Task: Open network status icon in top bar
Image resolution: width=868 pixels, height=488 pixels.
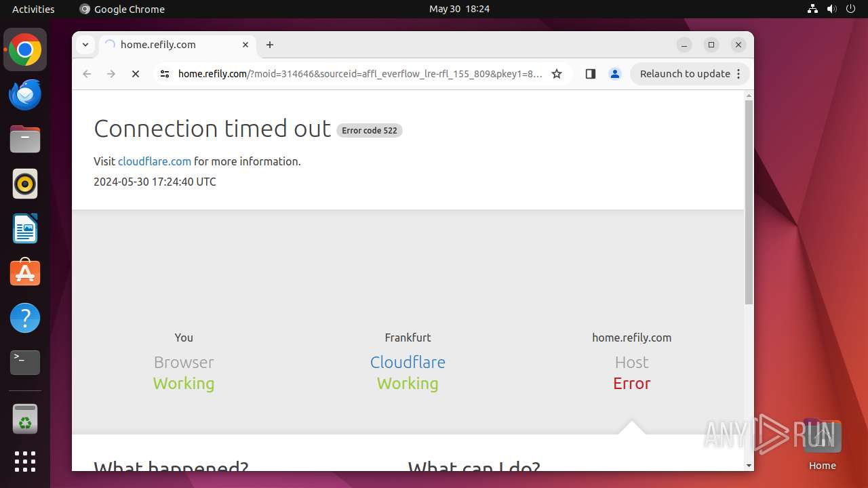Action: point(813,9)
